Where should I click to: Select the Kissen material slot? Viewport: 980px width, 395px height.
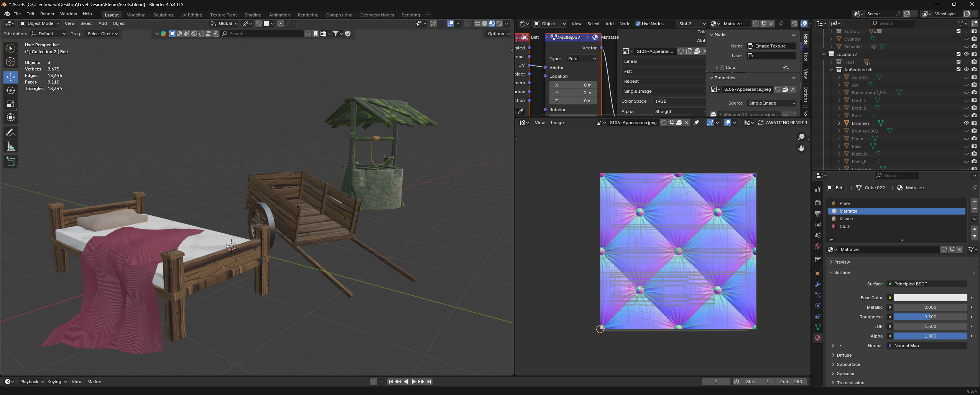(x=846, y=219)
